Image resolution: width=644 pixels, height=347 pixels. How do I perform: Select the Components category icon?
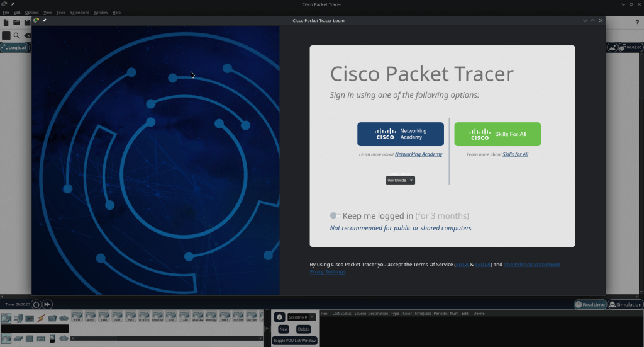click(x=30, y=318)
